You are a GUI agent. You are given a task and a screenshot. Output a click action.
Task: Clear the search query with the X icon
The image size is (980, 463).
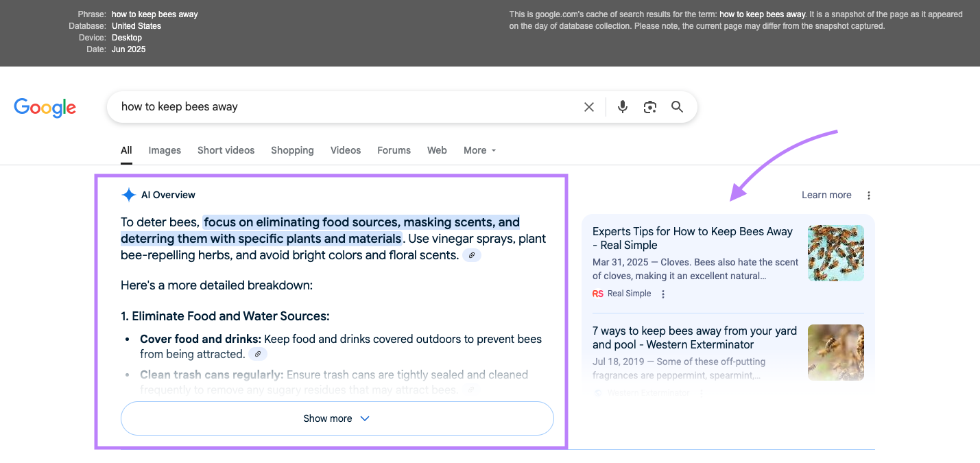pos(588,107)
